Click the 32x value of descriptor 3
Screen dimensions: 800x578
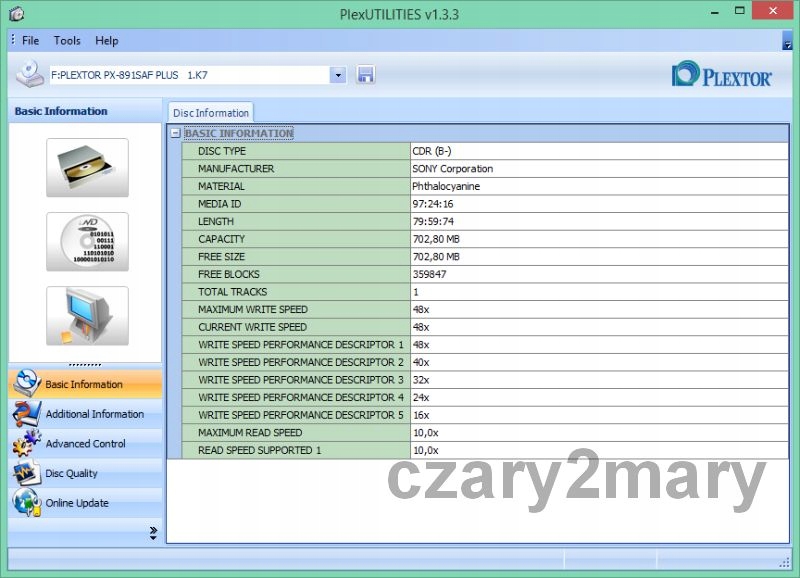pyautogui.click(x=421, y=380)
